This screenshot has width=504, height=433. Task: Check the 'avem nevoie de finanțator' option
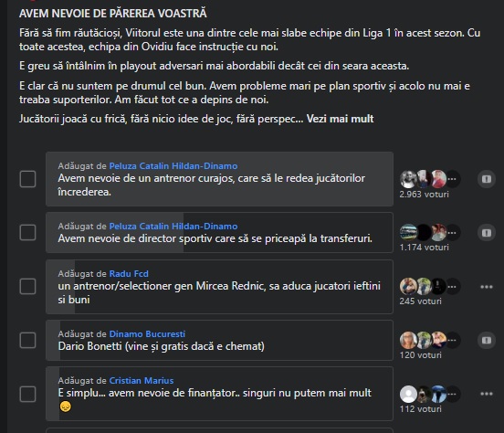(x=28, y=394)
